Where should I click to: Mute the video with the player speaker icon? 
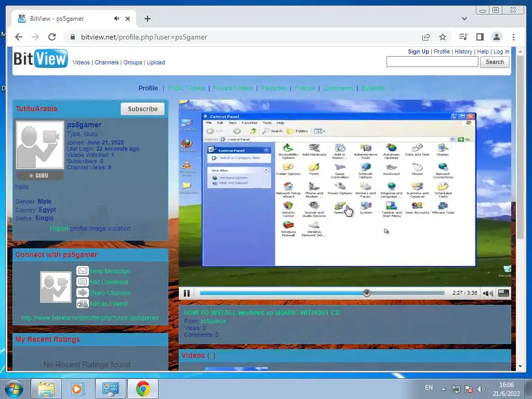point(488,293)
